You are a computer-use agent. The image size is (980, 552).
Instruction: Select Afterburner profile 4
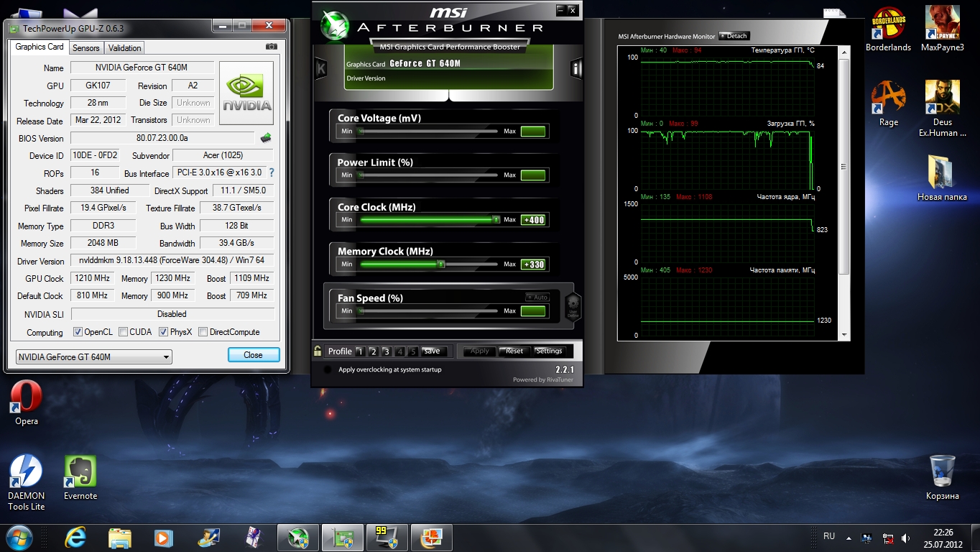pyautogui.click(x=400, y=351)
